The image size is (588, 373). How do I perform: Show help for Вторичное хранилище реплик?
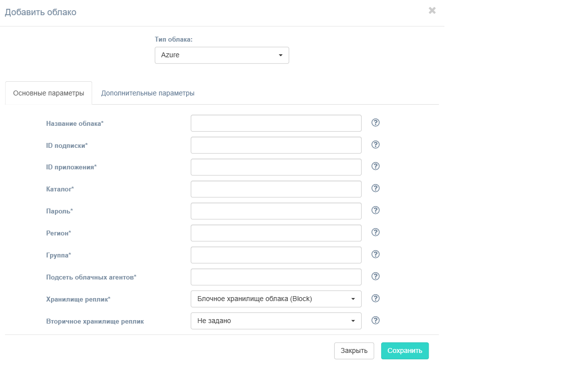[376, 321]
